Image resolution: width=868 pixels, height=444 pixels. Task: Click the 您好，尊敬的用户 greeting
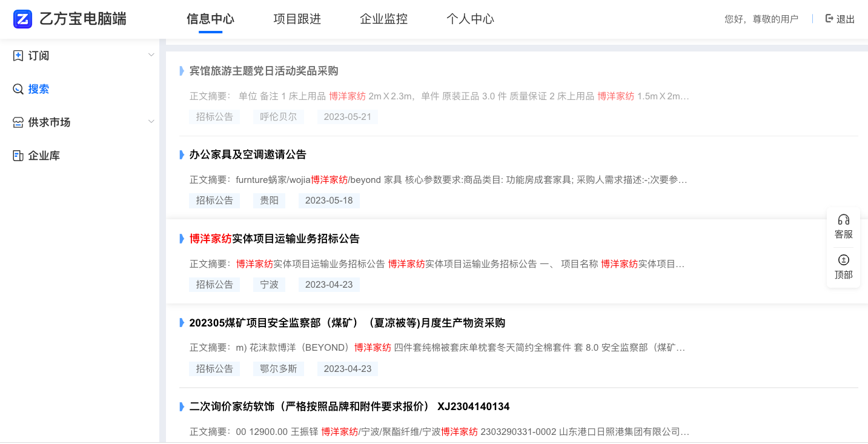761,19
